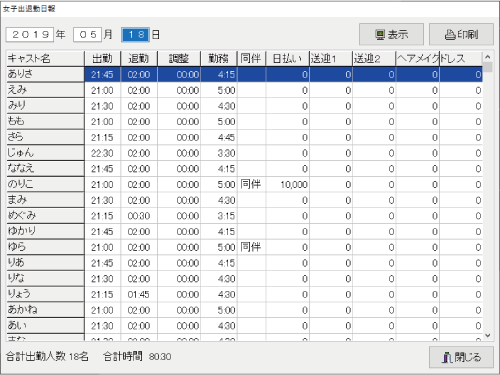The image size is (500, 375).
Task: Click the 10,000 daily pay cell
Action: pyautogui.click(x=288, y=184)
